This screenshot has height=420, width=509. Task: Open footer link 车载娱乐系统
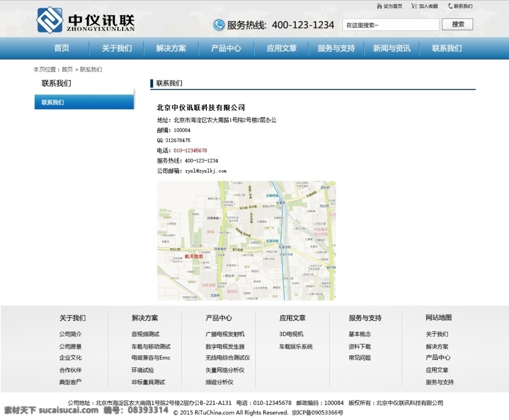click(x=296, y=346)
